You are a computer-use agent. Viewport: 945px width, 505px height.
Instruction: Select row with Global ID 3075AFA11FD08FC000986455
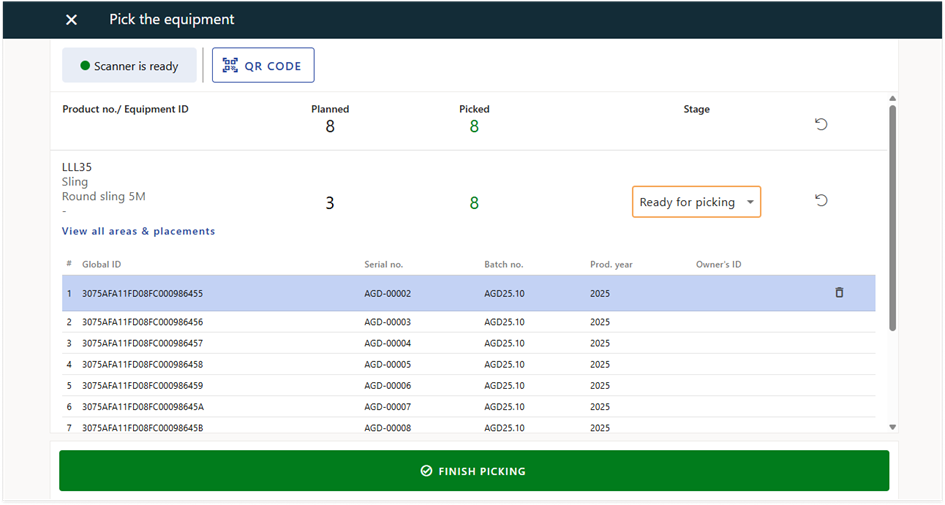pos(468,293)
